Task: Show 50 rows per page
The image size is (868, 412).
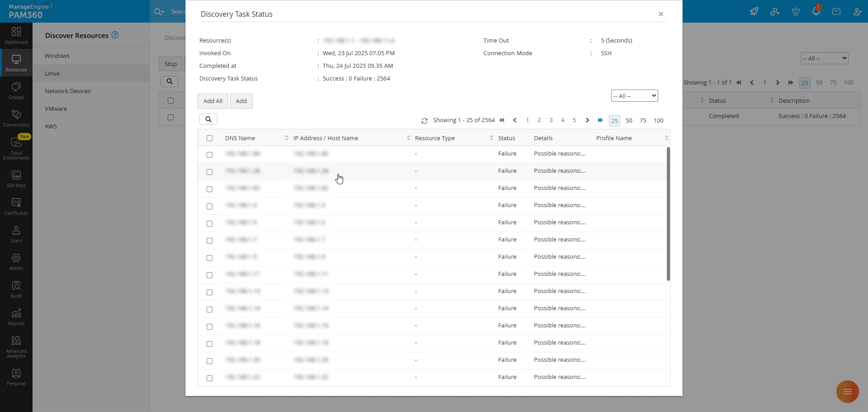Action: [x=629, y=121]
